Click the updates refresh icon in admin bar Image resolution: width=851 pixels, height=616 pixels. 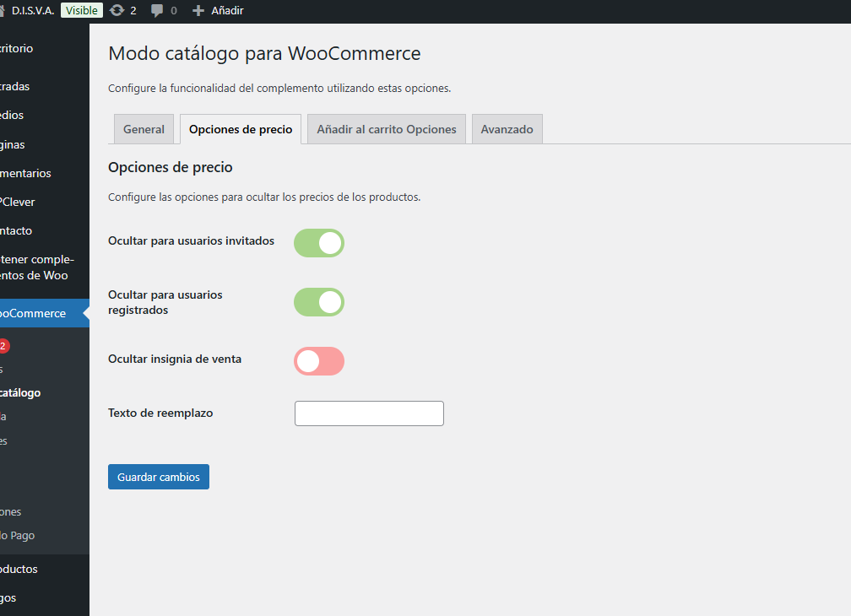117,10
